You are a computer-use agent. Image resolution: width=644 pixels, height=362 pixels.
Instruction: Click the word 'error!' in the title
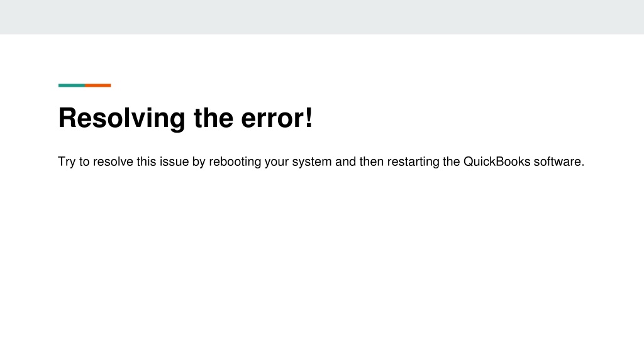(277, 118)
